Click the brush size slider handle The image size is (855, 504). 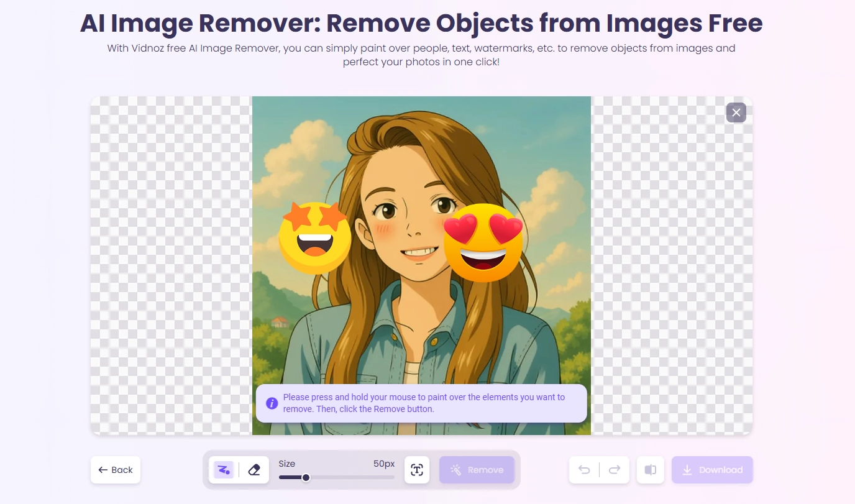click(306, 477)
